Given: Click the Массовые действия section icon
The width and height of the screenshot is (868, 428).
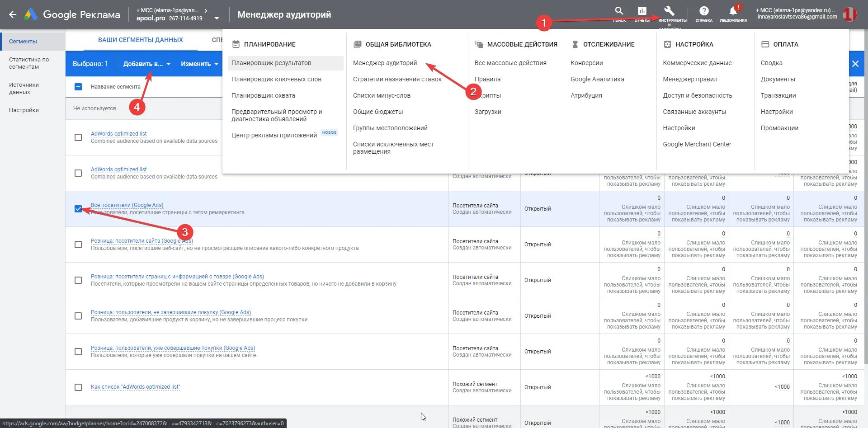Looking at the screenshot, I should (x=479, y=44).
